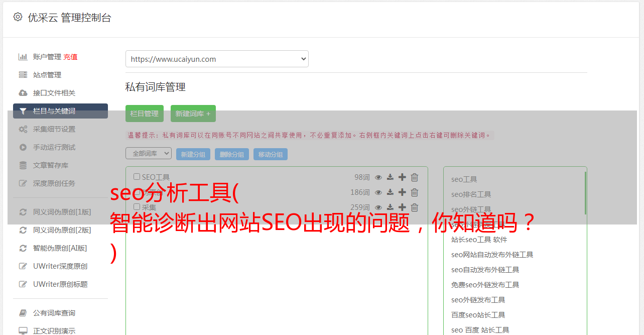Open 智能伪原创[AI版]
Screen dimensions: 644x335
pos(60,248)
